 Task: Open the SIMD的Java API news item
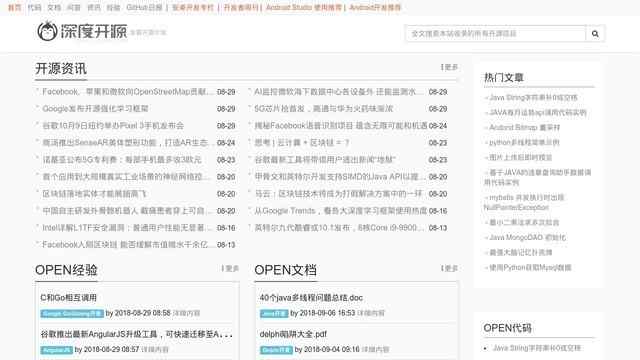[x=339, y=177]
